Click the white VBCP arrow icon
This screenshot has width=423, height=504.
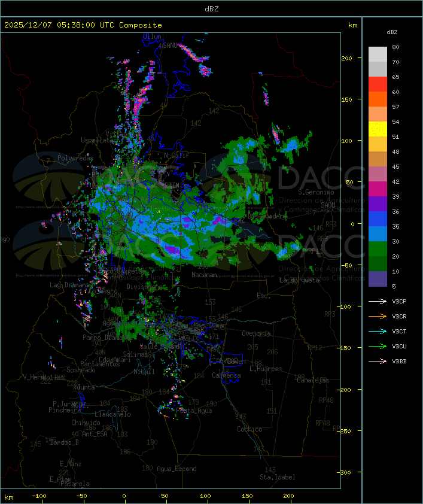coord(378,301)
